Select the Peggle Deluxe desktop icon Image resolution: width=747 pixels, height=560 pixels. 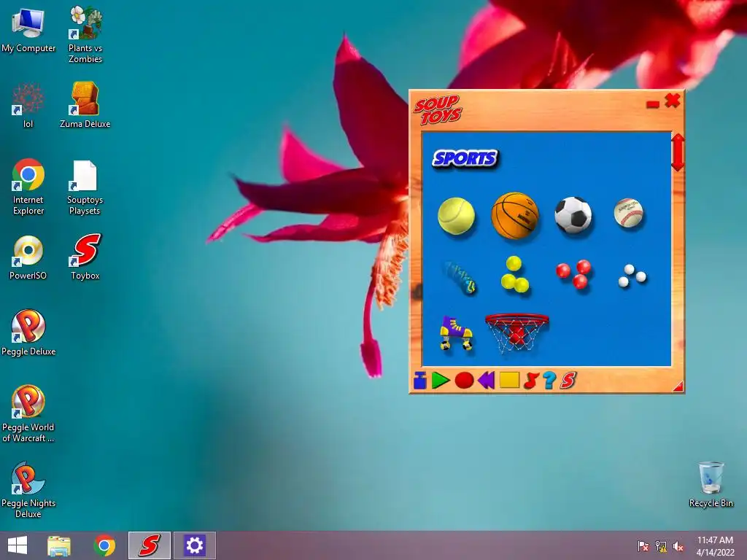pos(28,332)
